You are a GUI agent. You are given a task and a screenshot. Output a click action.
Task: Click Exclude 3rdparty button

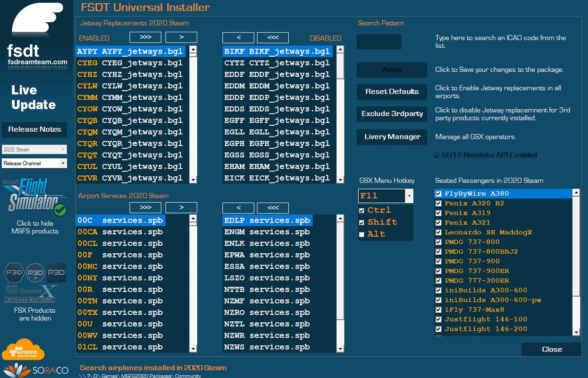coord(392,114)
